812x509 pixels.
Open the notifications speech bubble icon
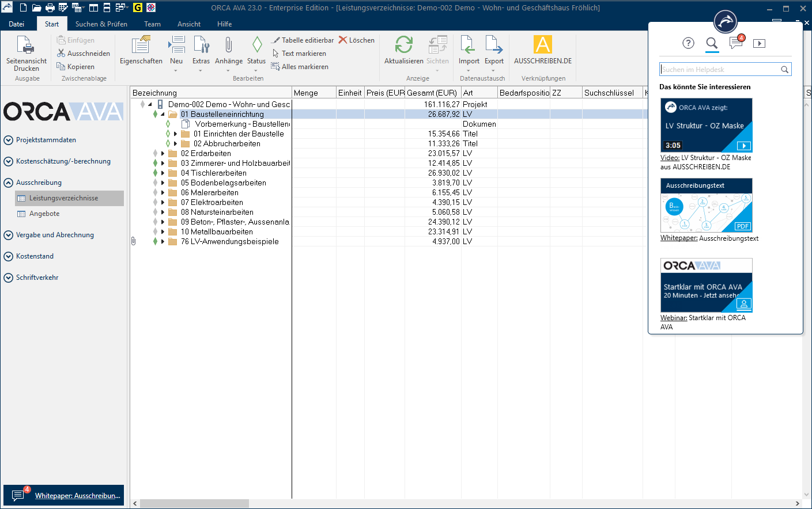(735, 43)
